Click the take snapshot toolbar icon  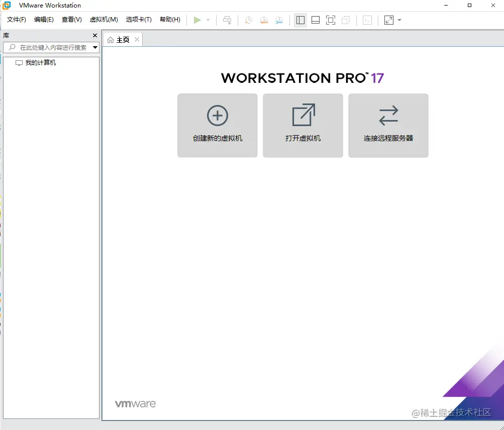click(x=248, y=20)
